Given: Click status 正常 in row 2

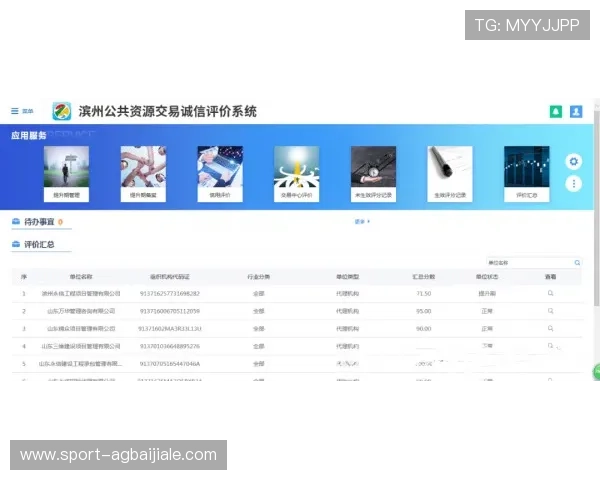Looking at the screenshot, I should (487, 311).
